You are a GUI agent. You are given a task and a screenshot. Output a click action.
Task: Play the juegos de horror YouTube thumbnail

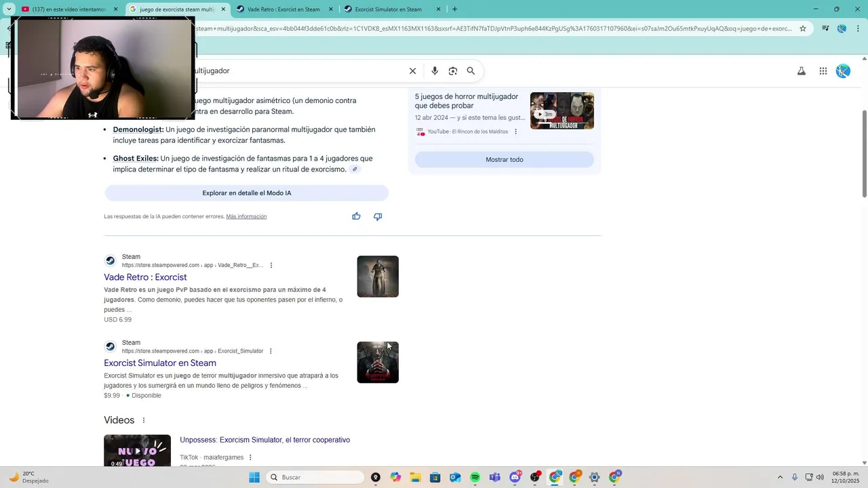tap(562, 110)
